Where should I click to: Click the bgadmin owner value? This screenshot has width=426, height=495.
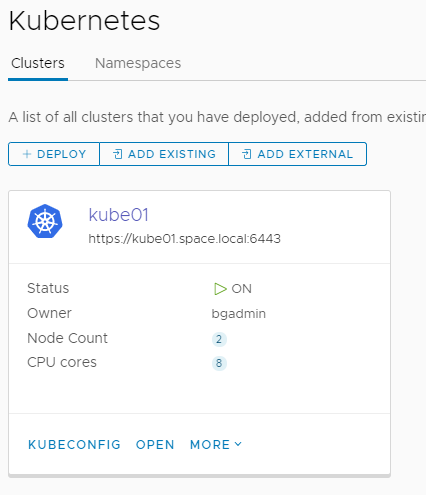click(x=239, y=314)
